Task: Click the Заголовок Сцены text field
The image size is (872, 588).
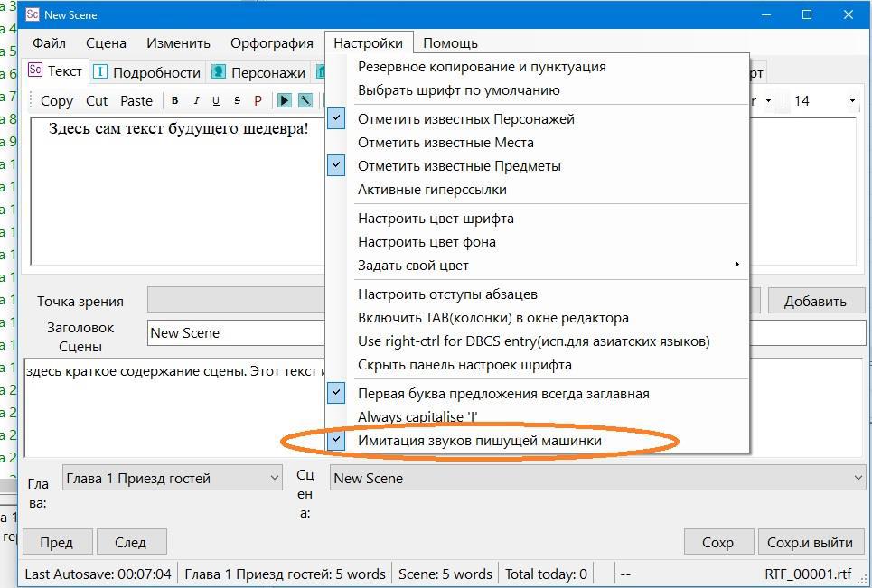Action: tap(237, 333)
